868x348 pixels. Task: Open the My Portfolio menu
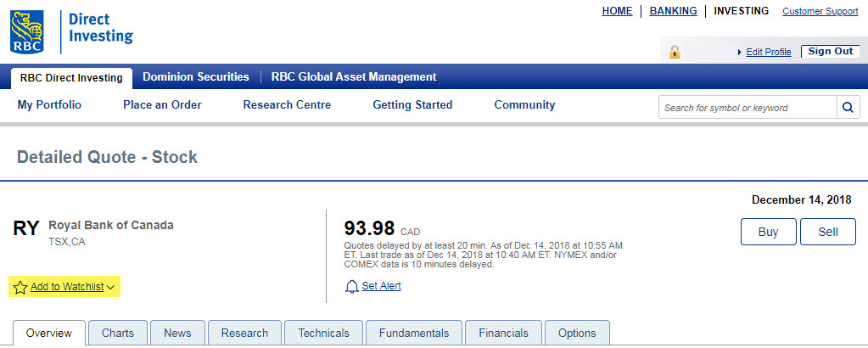click(x=49, y=105)
